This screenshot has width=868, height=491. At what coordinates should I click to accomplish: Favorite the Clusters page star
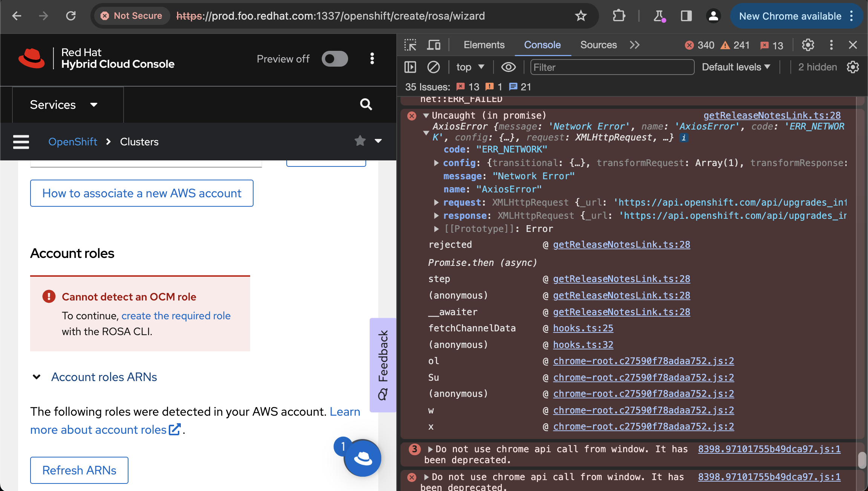coord(360,141)
